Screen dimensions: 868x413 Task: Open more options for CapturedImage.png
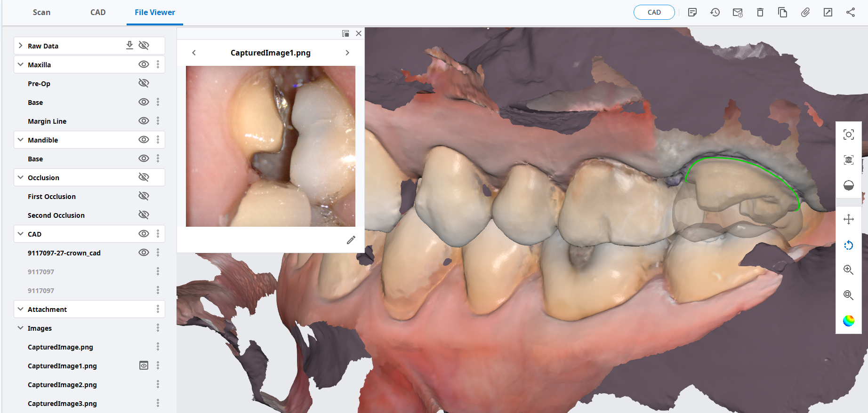click(158, 347)
